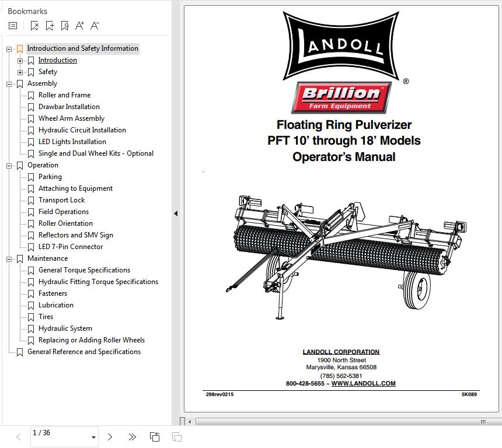Click the LANDOLL CORPORATION heading text

point(341,352)
